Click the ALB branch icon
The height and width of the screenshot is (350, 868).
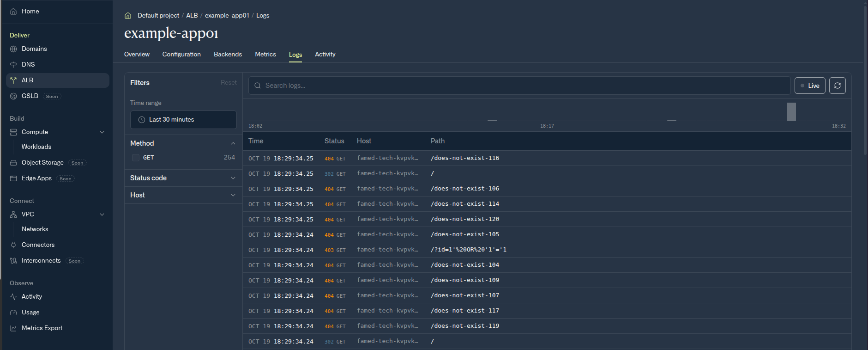pos(13,80)
